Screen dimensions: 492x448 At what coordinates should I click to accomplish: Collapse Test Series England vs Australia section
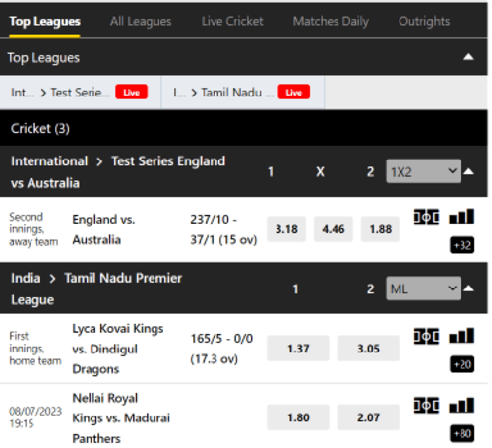469,171
